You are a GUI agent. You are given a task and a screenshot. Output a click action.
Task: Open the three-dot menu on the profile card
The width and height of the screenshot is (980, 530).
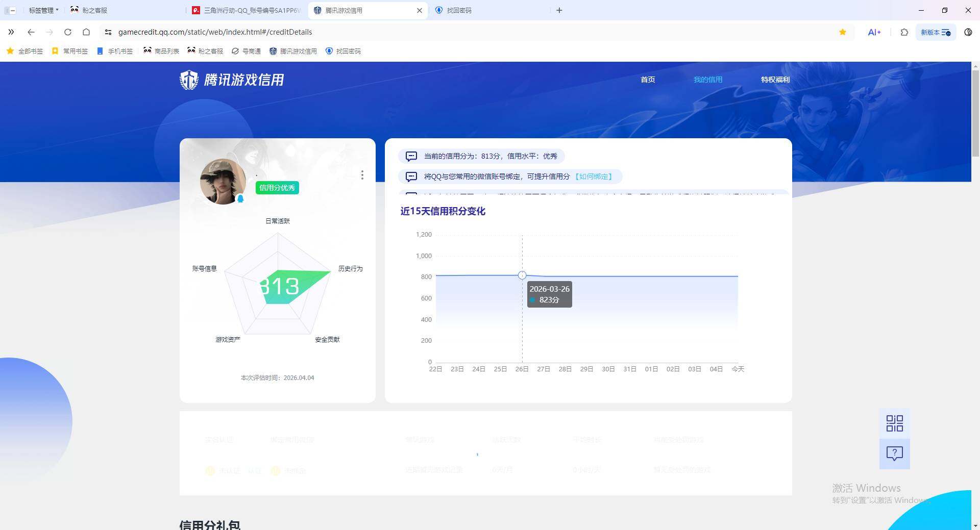pos(362,175)
